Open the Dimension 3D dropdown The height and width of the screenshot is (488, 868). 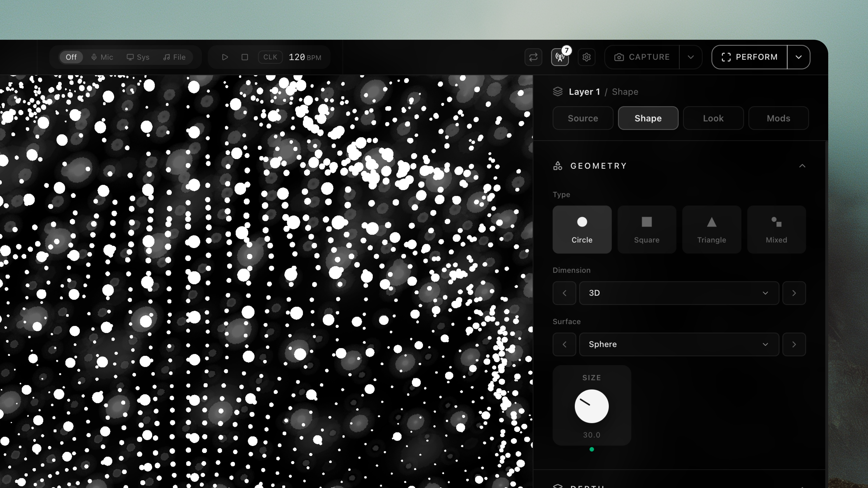coord(679,293)
